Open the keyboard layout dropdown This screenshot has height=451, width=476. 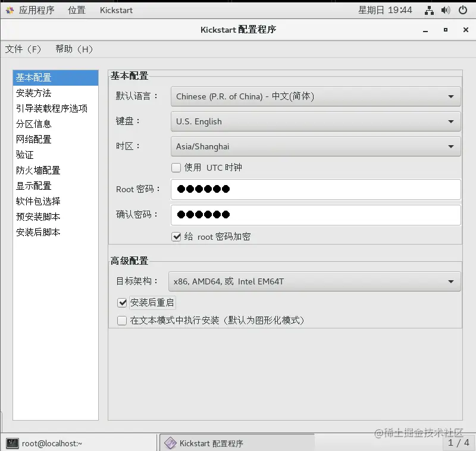(316, 121)
